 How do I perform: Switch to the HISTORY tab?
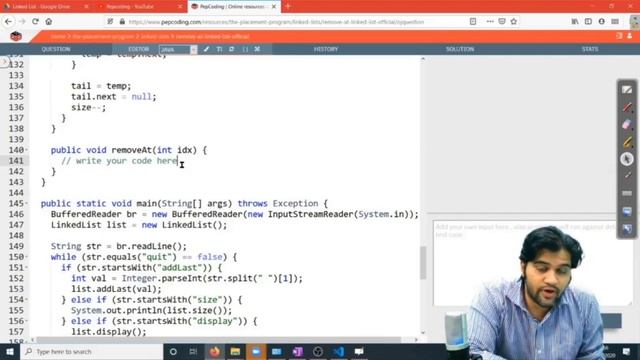[326, 49]
